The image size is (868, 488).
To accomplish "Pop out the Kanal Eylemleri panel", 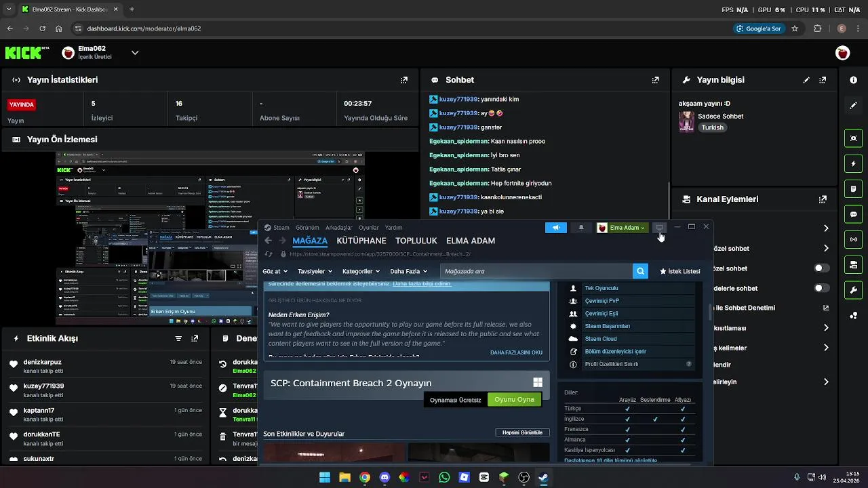I will point(823,199).
